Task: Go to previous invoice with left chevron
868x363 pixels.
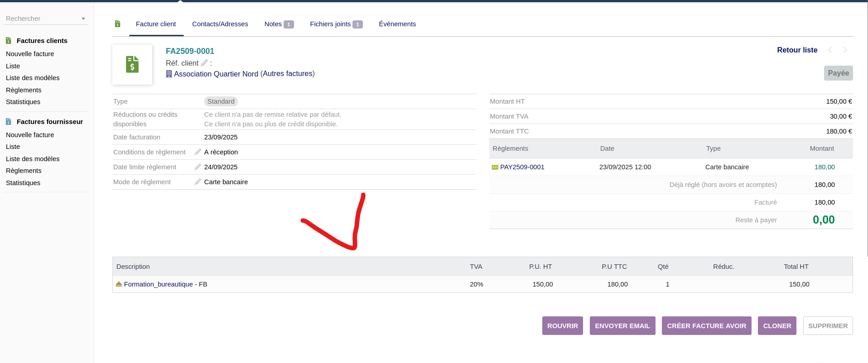Action: click(830, 50)
